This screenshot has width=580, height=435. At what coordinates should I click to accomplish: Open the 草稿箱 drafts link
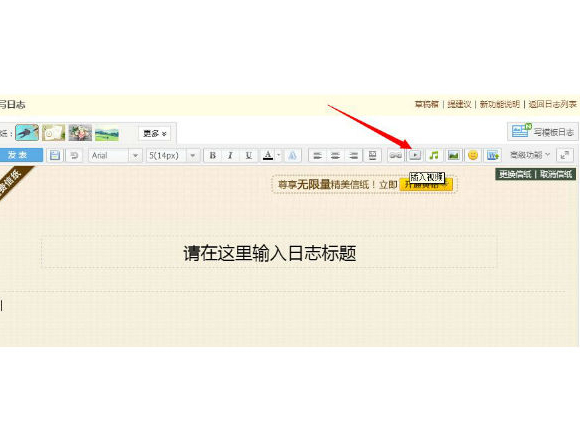coord(426,104)
